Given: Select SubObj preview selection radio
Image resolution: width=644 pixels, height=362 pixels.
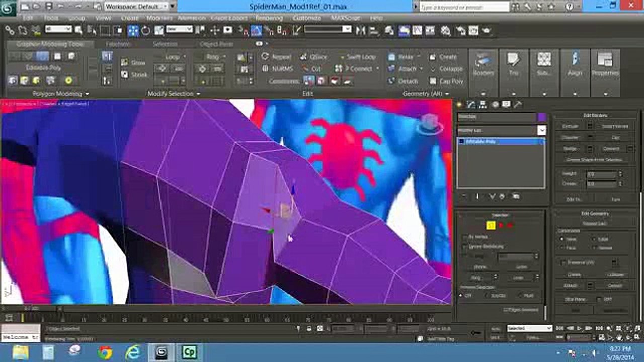Looking at the screenshot, I should [x=488, y=296].
